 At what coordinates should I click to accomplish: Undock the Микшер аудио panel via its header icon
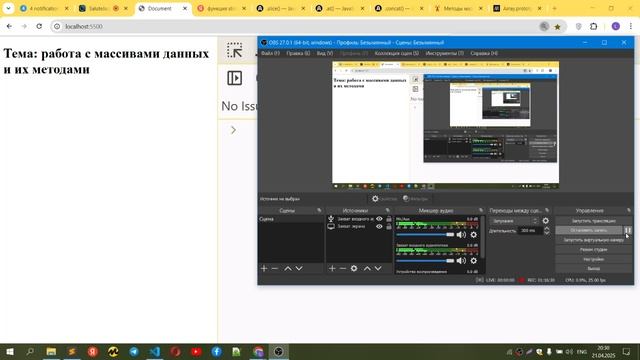pos(481,210)
